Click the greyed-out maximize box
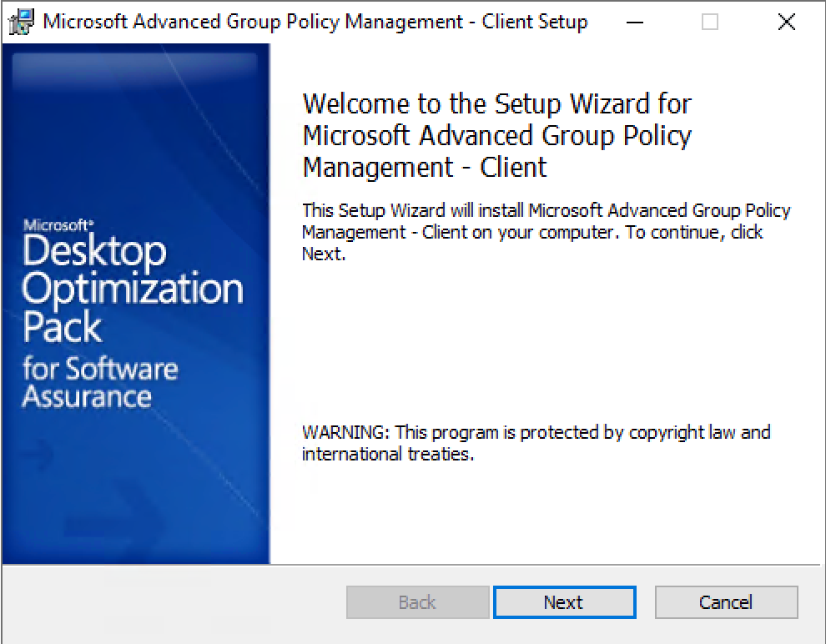Image resolution: width=826 pixels, height=644 pixels. pos(709,23)
